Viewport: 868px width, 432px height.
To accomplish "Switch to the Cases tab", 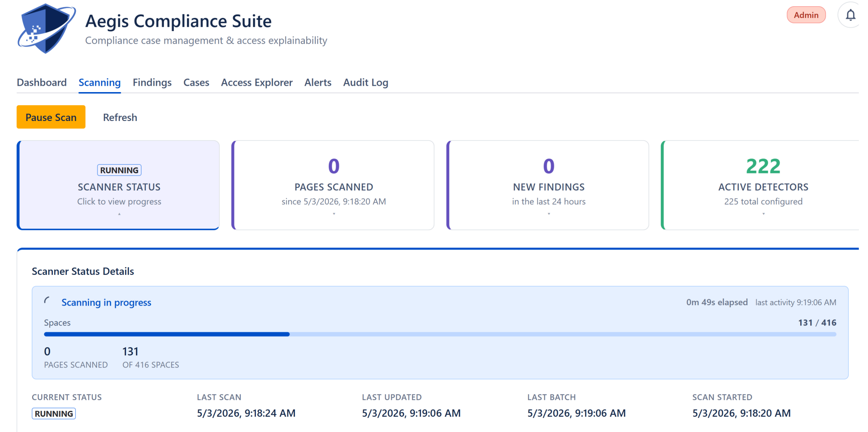I will tap(196, 83).
